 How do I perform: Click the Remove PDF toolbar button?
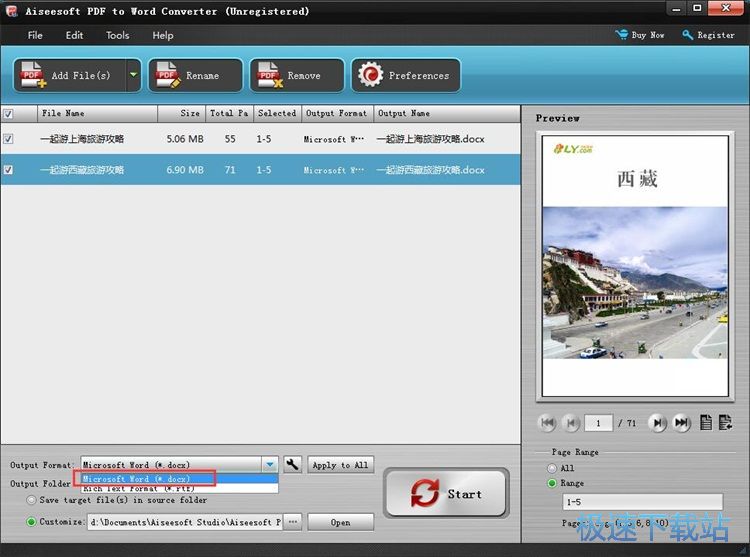pyautogui.click(x=297, y=75)
